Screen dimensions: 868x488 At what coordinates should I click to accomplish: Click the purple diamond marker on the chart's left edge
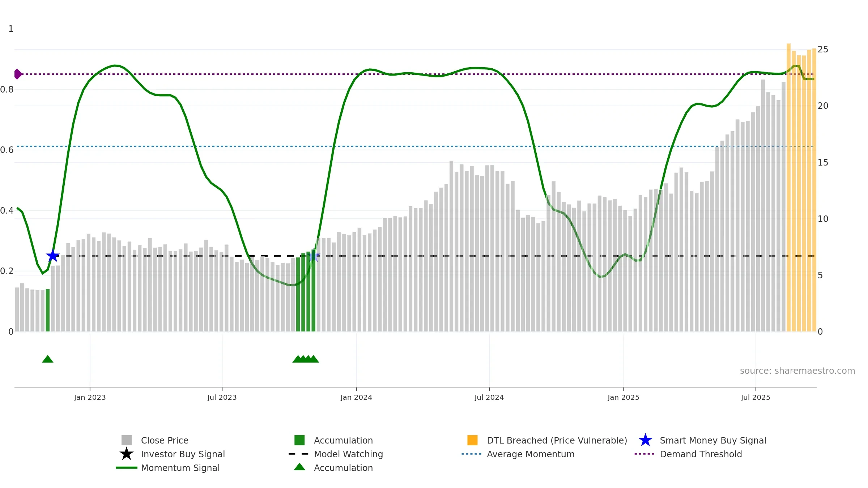coord(18,74)
